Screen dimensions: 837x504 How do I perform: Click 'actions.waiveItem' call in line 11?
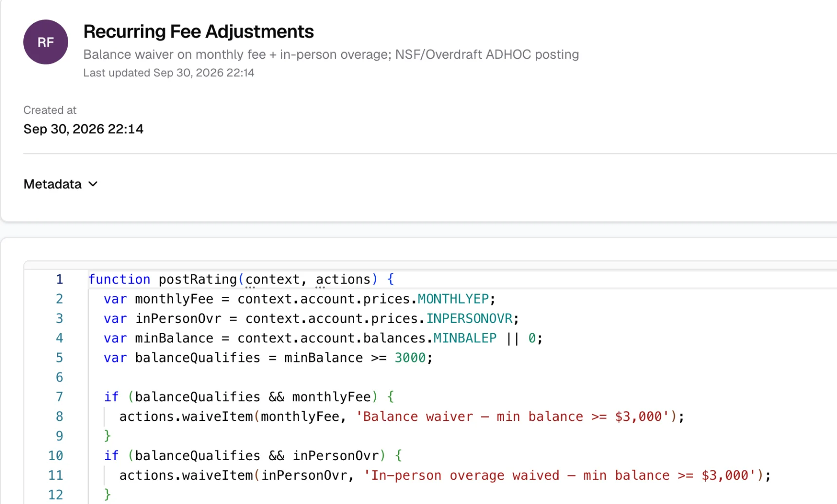click(x=186, y=475)
